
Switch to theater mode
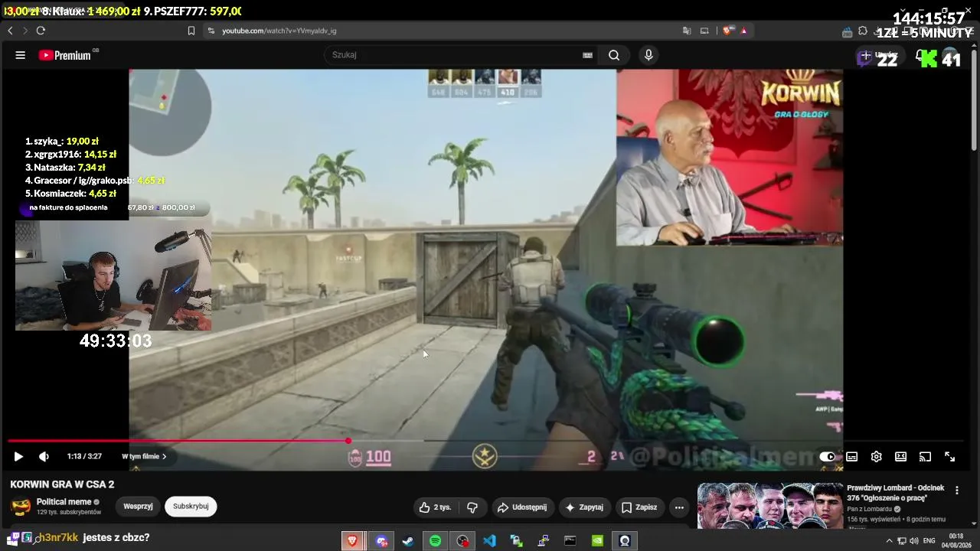pyautogui.click(x=901, y=457)
